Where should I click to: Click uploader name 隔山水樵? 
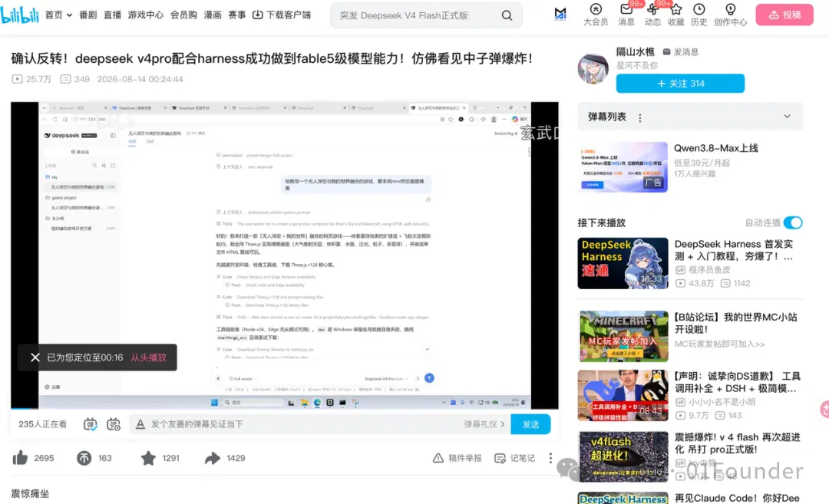coord(635,51)
